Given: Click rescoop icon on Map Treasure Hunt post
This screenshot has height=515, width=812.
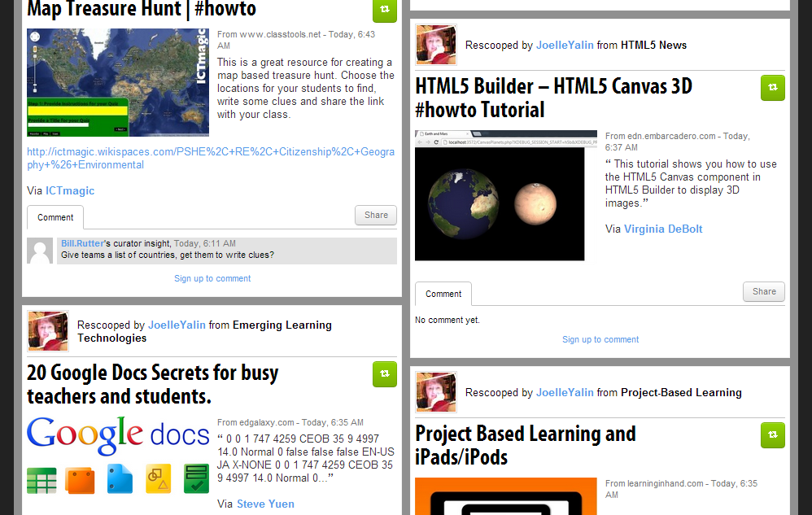Looking at the screenshot, I should click(384, 9).
